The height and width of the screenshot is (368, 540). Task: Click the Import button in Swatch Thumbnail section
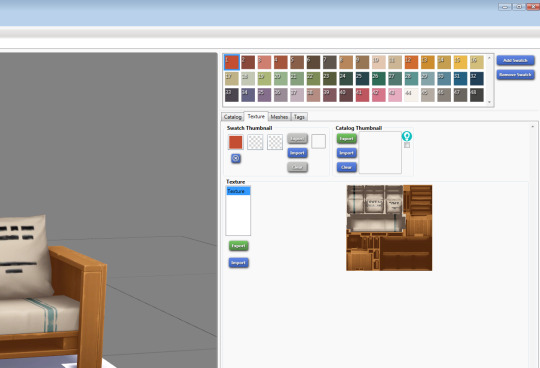pyautogui.click(x=298, y=153)
